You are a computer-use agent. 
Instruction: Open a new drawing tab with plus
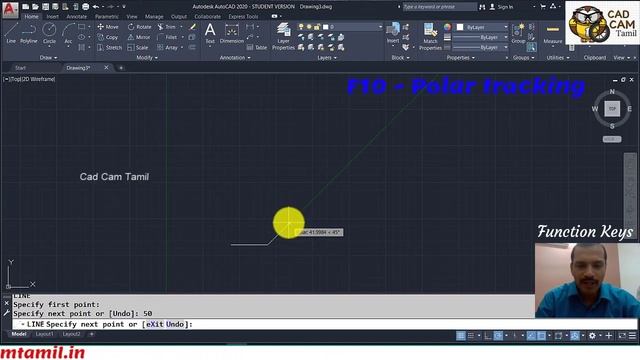pyautogui.click(x=121, y=68)
